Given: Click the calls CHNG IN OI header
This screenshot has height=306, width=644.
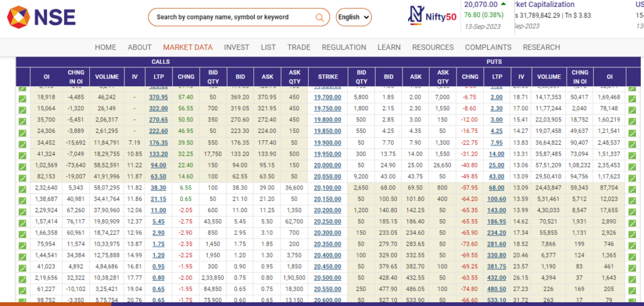Looking at the screenshot, I should click(x=76, y=77).
